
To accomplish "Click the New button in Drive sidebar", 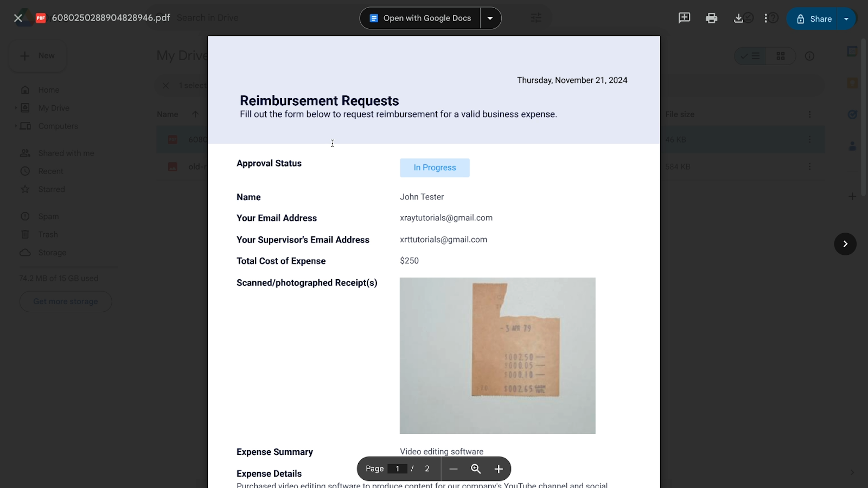I will [38, 56].
